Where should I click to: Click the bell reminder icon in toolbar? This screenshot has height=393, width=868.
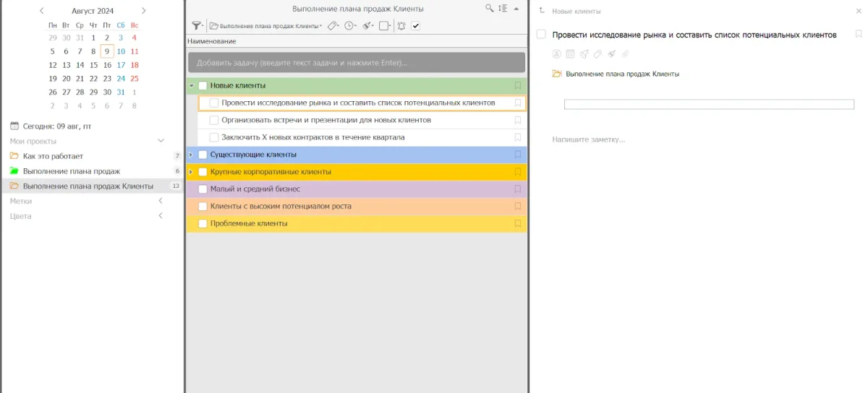pyautogui.click(x=401, y=26)
